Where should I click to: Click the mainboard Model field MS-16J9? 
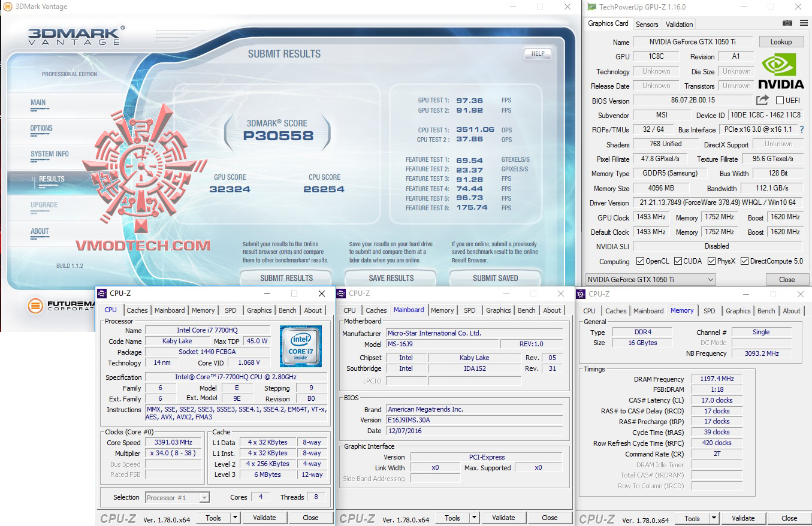(442, 344)
